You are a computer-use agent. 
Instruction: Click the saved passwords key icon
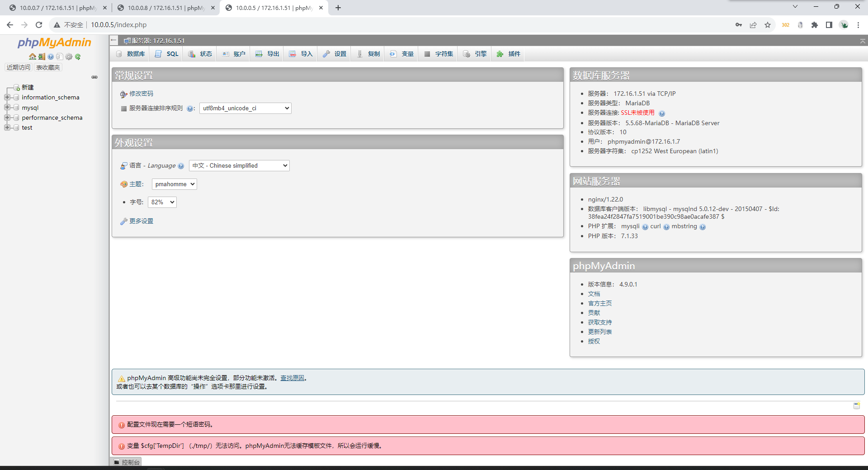click(739, 25)
